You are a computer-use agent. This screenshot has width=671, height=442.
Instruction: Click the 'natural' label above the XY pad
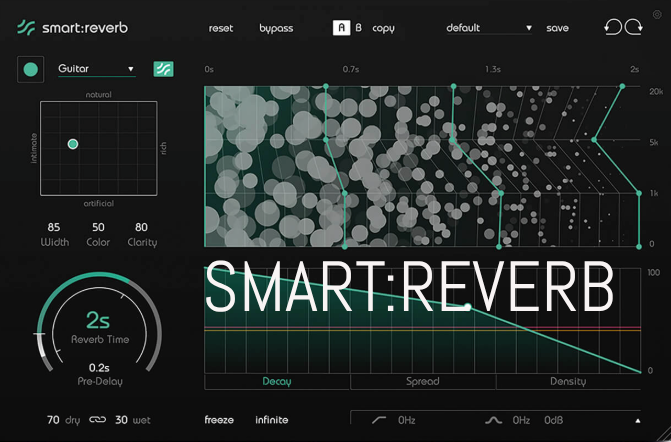[98, 95]
